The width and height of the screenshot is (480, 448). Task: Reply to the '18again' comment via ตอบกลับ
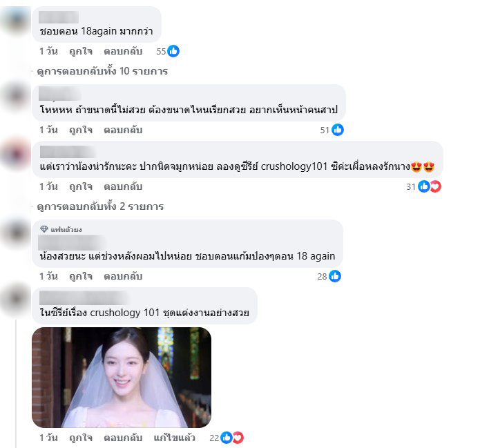(x=123, y=51)
